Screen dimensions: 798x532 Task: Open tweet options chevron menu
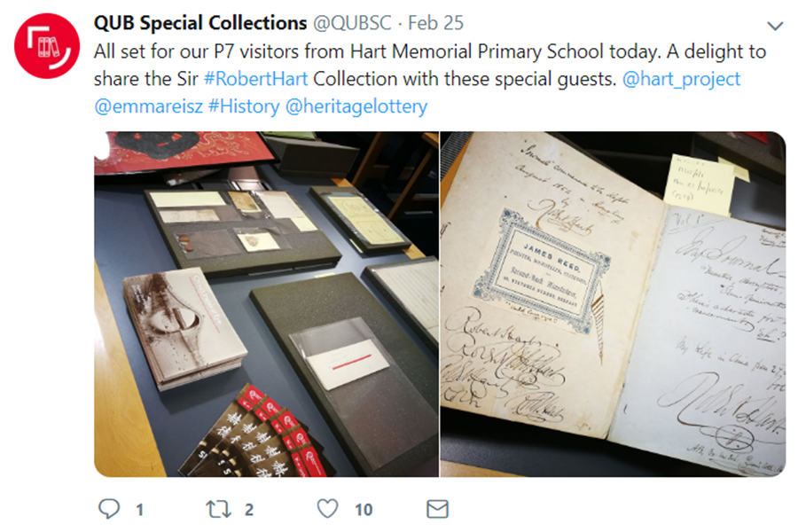775,26
